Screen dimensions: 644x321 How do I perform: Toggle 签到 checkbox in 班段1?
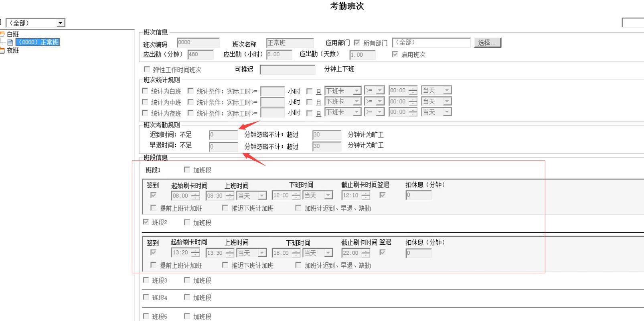[x=153, y=195]
